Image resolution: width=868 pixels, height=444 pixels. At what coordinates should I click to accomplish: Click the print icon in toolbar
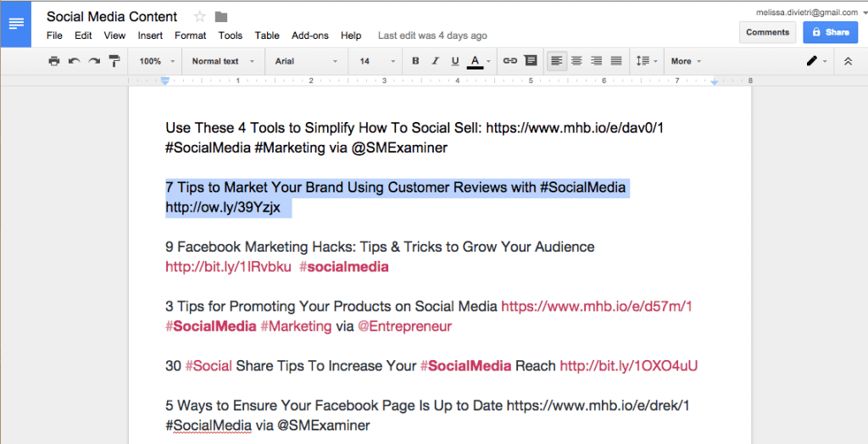click(54, 61)
